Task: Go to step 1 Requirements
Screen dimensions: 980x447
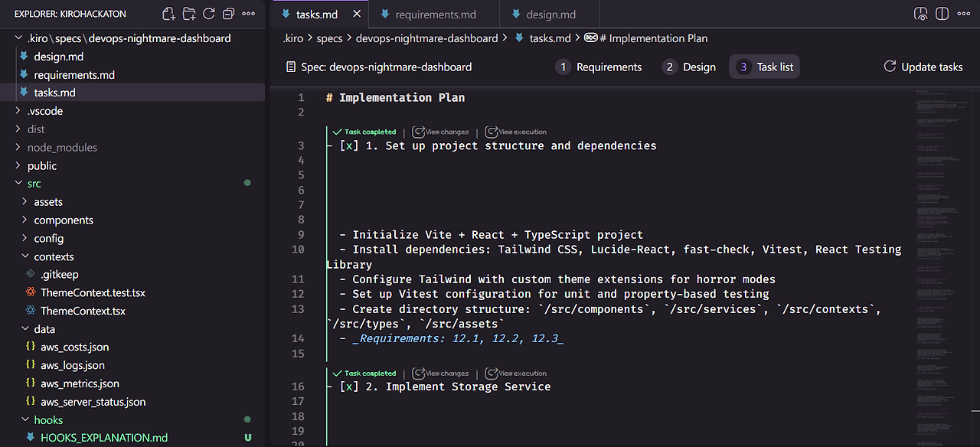Action: [599, 67]
